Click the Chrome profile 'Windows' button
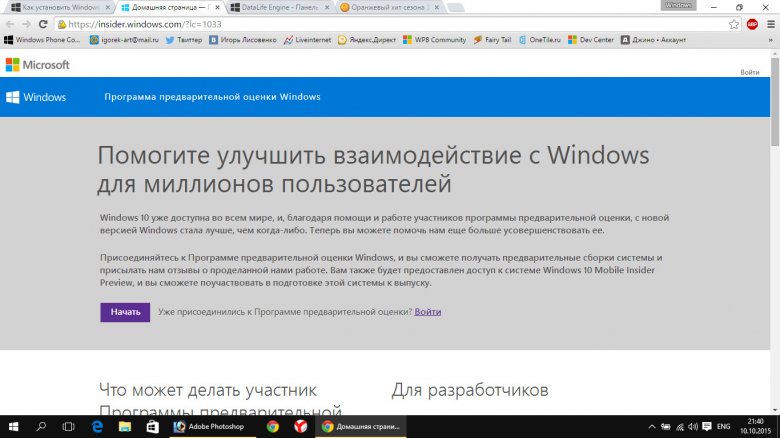Viewport: 780px width, 438px height. click(678, 5)
